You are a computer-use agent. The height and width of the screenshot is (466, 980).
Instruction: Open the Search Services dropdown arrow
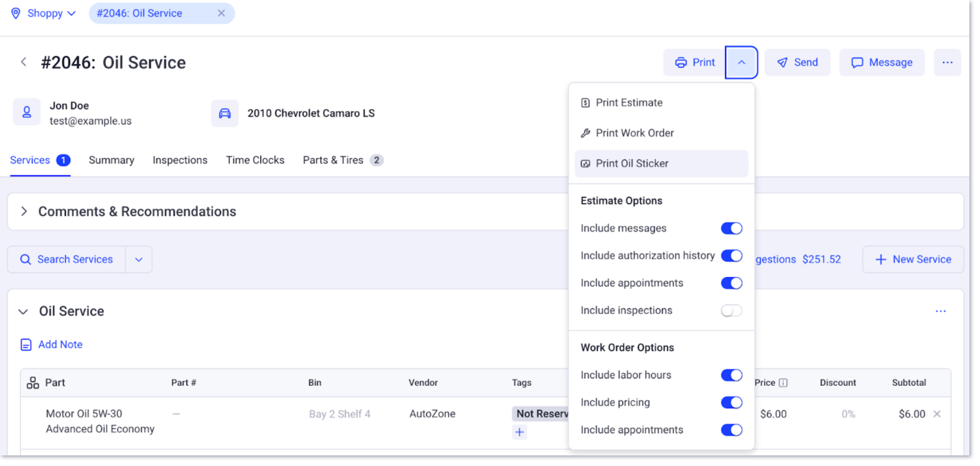[139, 260]
